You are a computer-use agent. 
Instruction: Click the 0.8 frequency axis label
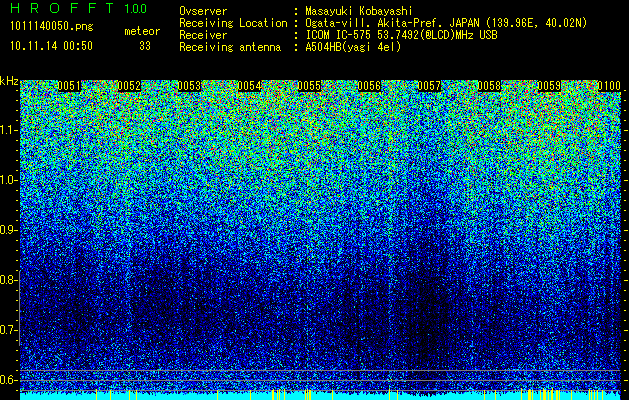(x=8, y=280)
